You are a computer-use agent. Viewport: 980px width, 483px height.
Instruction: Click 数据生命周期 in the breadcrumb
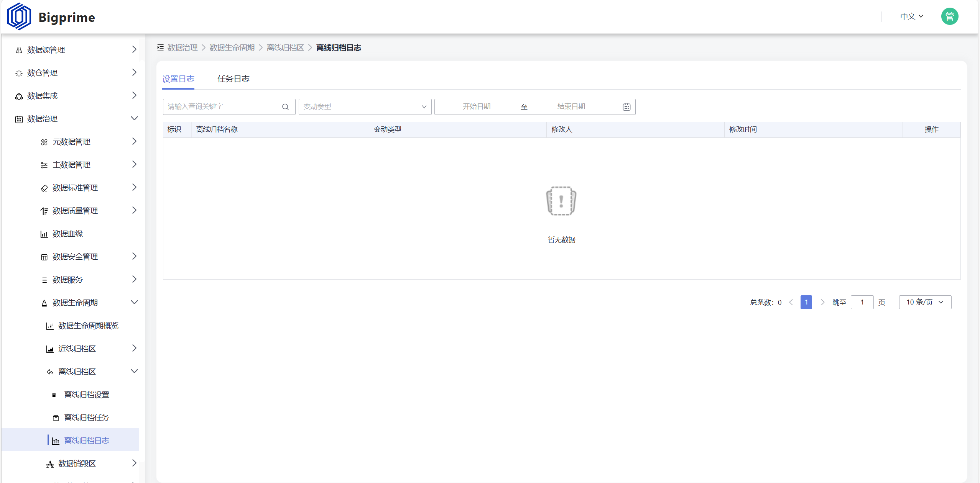[x=232, y=47]
